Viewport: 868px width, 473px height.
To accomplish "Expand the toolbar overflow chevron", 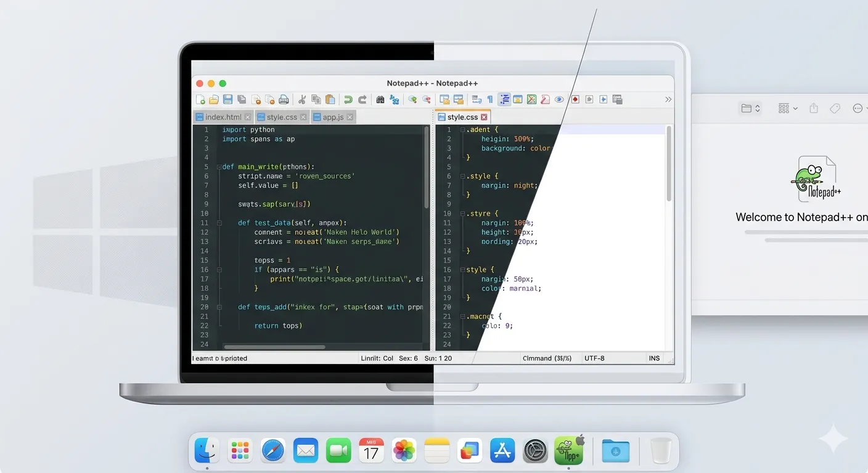I will (668, 100).
